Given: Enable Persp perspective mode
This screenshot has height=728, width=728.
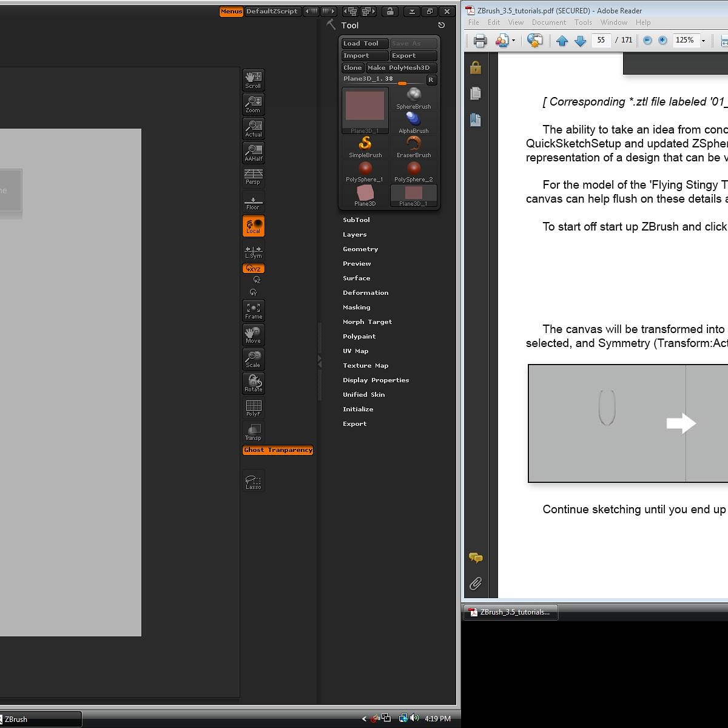Looking at the screenshot, I should point(253,177).
